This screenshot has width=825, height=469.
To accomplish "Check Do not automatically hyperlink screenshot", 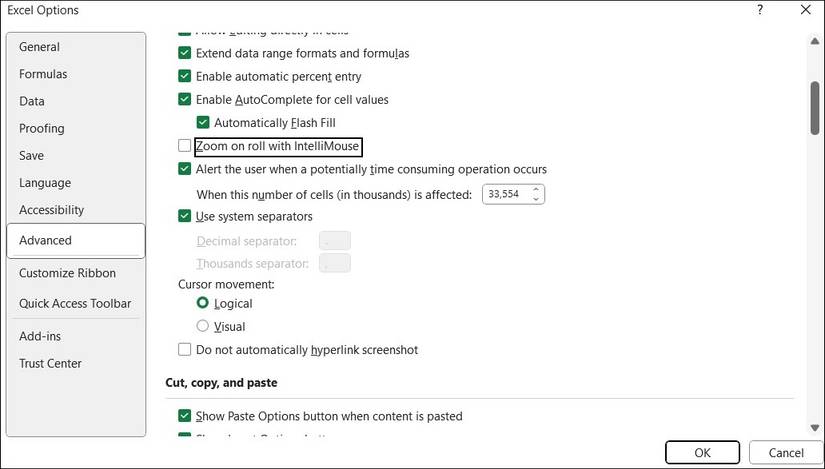I will (x=184, y=350).
